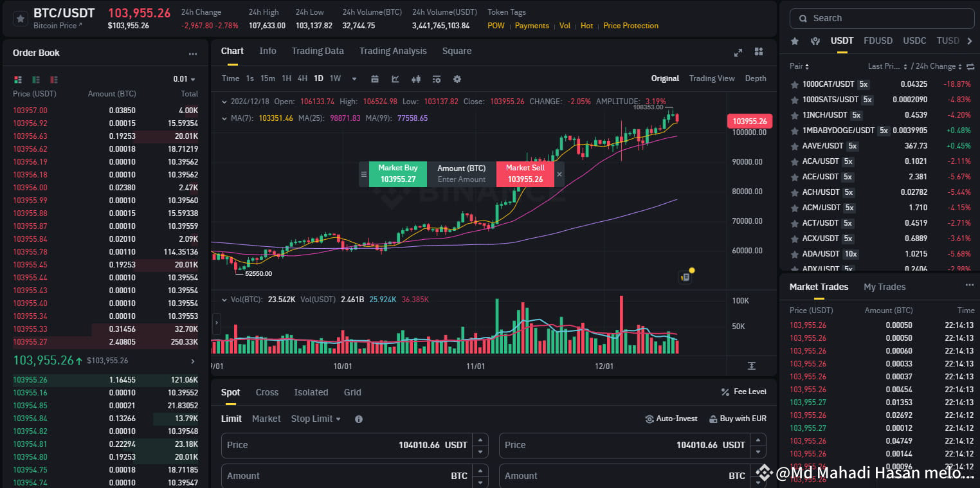Select the FDUSD quote tab

coord(878,41)
